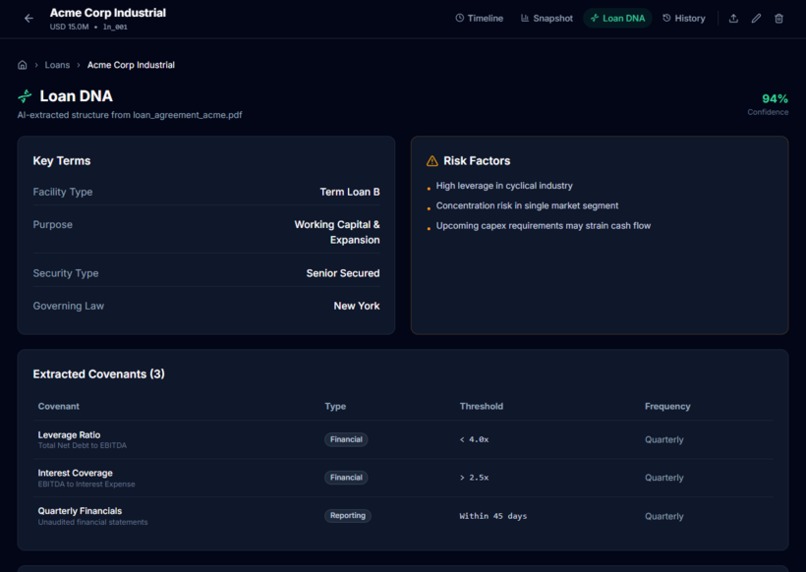Click Quarterly frequency for Quarterly Financials
Image resolution: width=806 pixels, height=572 pixels.
point(664,516)
